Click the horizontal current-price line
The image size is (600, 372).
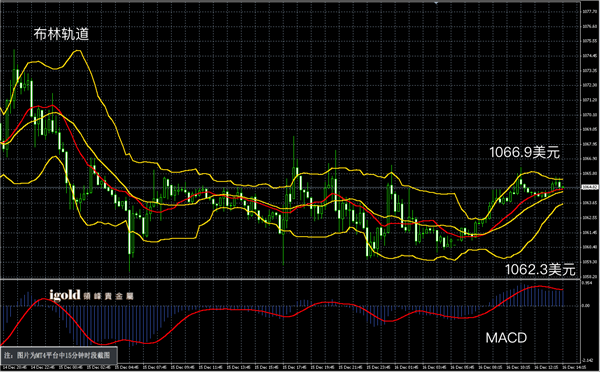click(x=291, y=187)
